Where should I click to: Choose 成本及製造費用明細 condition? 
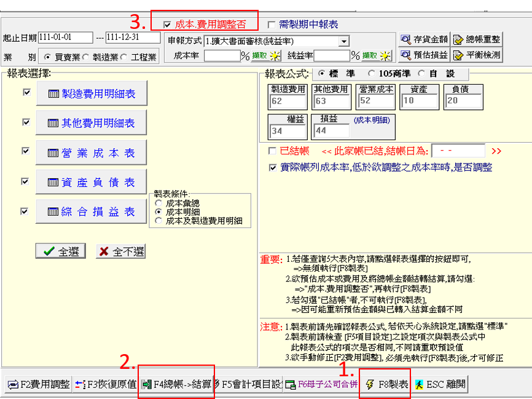158,221
